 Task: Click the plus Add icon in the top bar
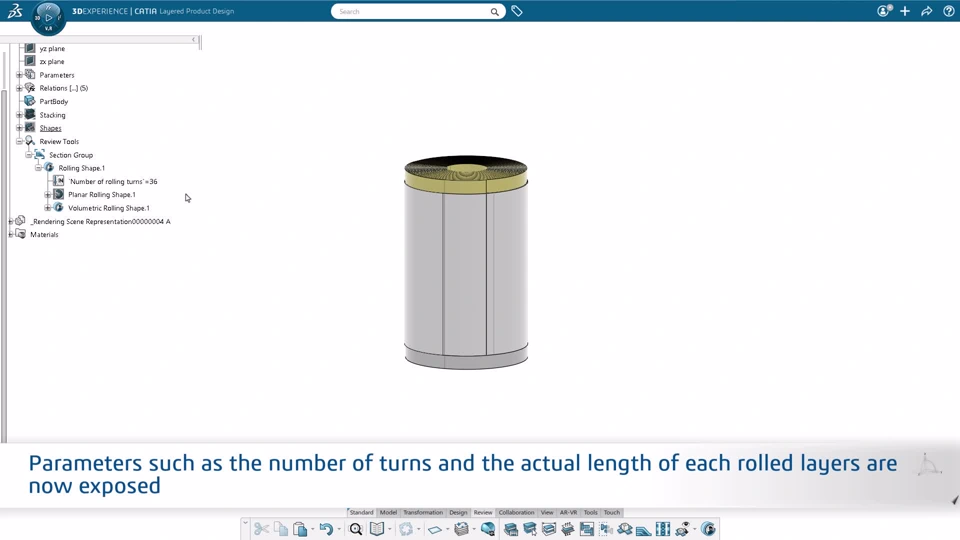(x=905, y=11)
